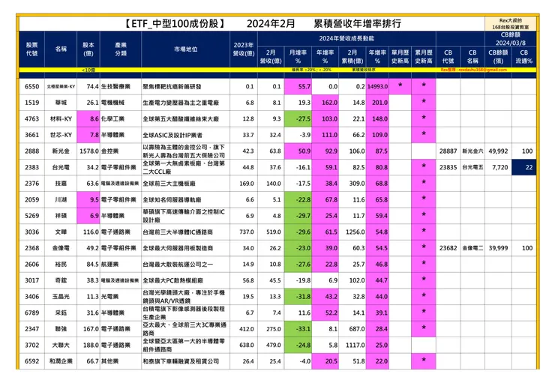Select the 2023年營收(億) column header
Screen dimensions: 555x392
[244, 49]
